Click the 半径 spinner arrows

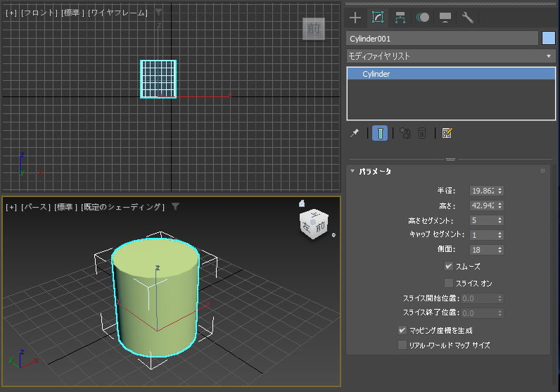[x=500, y=191]
